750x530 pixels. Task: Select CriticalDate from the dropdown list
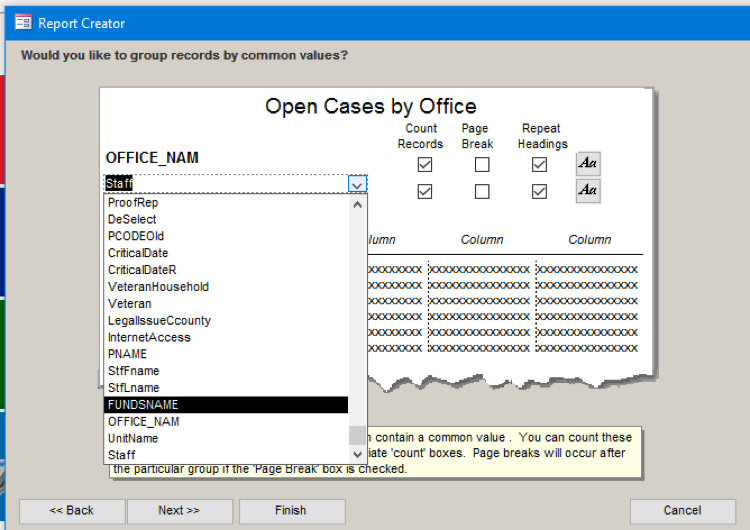coord(226,253)
